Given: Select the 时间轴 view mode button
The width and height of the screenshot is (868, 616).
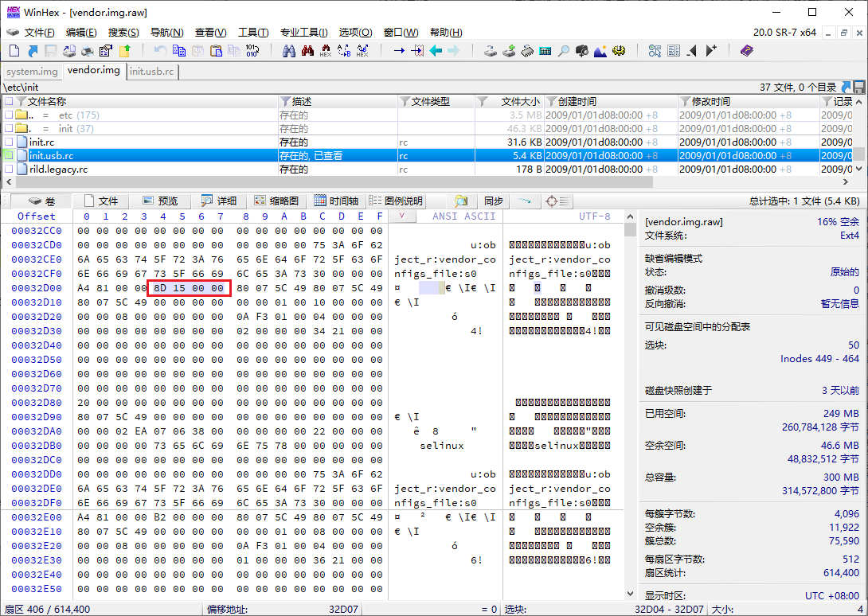Looking at the screenshot, I should coord(337,201).
